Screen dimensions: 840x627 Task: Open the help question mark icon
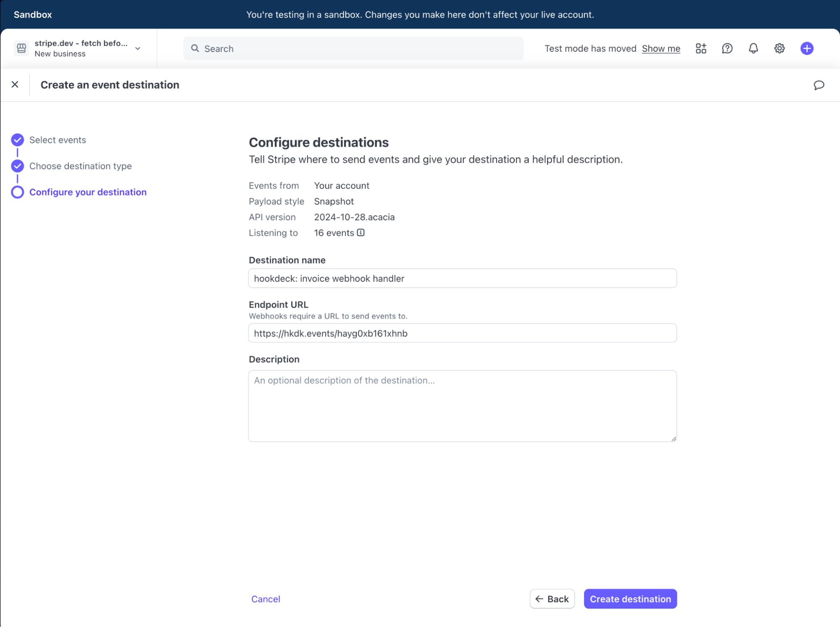click(x=727, y=48)
